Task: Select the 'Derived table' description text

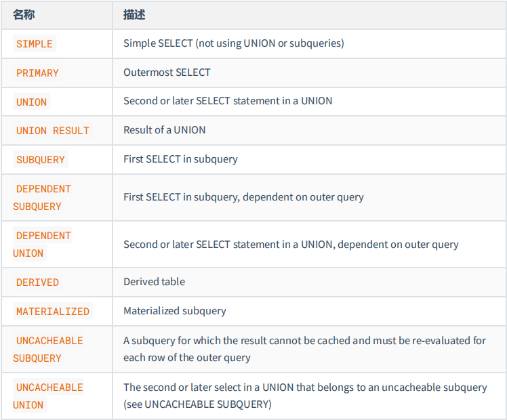Action: pyautogui.click(x=155, y=282)
